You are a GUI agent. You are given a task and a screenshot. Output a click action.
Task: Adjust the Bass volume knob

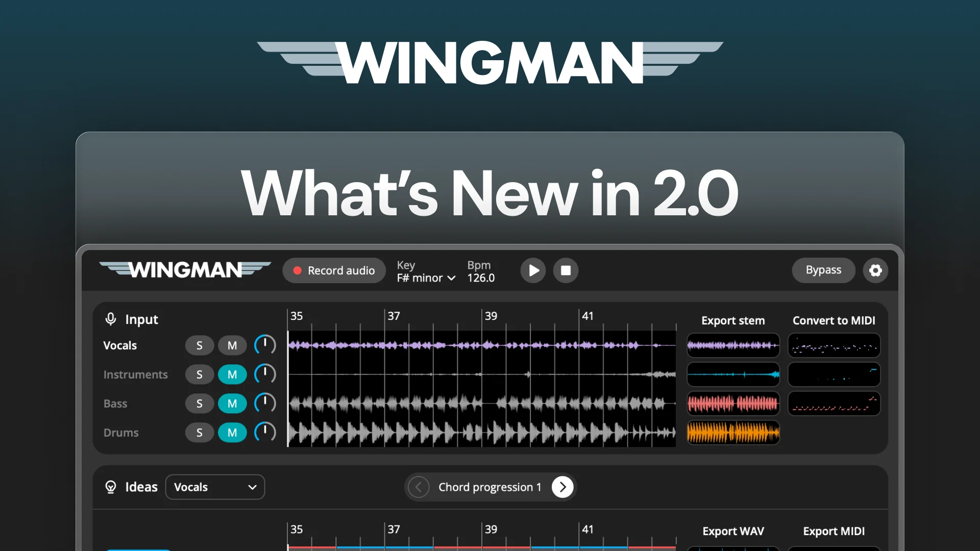point(265,403)
